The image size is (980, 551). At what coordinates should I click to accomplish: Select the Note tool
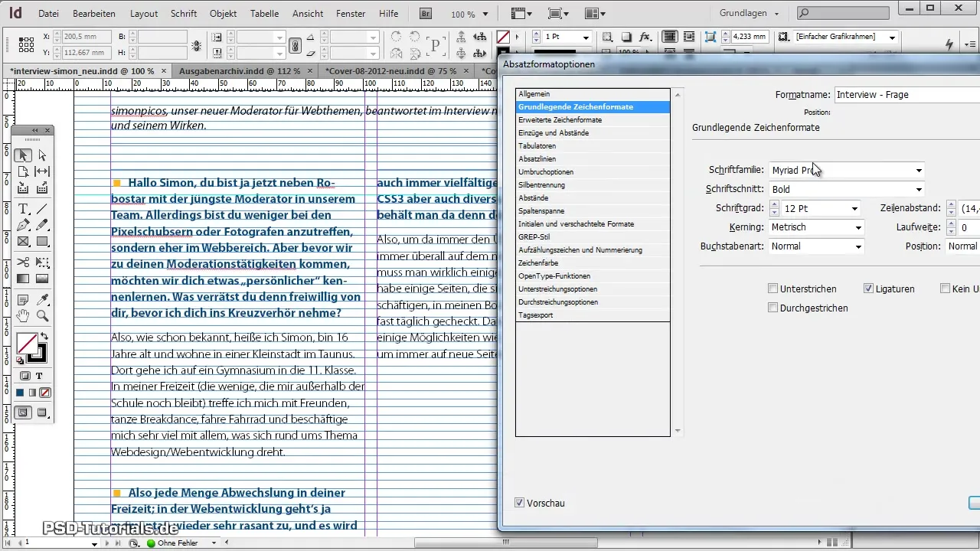click(23, 299)
